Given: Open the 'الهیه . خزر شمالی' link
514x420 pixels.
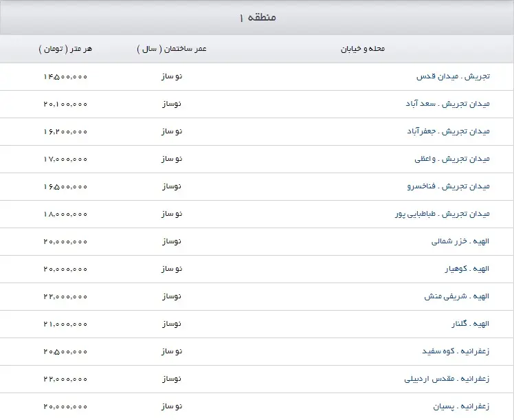Looking at the screenshot, I should (x=460, y=241).
